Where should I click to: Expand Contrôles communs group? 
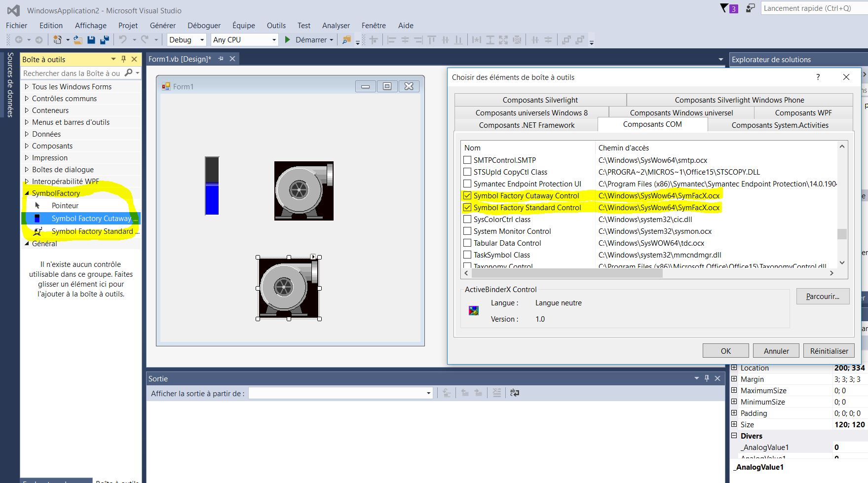click(x=27, y=98)
